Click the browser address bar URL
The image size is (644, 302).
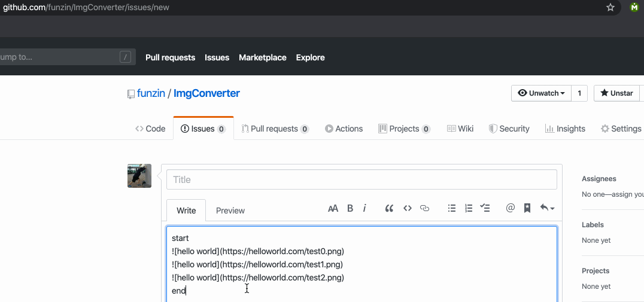86,7
